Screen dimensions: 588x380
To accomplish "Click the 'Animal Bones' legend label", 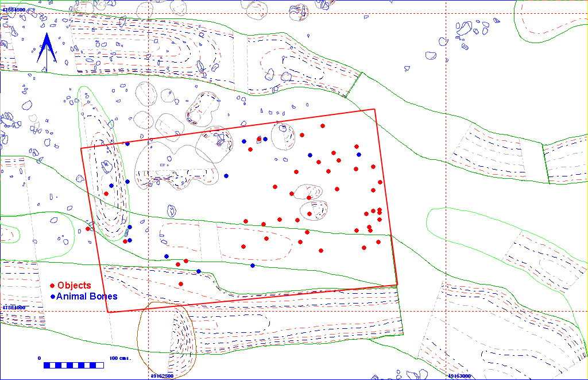I will pyautogui.click(x=87, y=297).
